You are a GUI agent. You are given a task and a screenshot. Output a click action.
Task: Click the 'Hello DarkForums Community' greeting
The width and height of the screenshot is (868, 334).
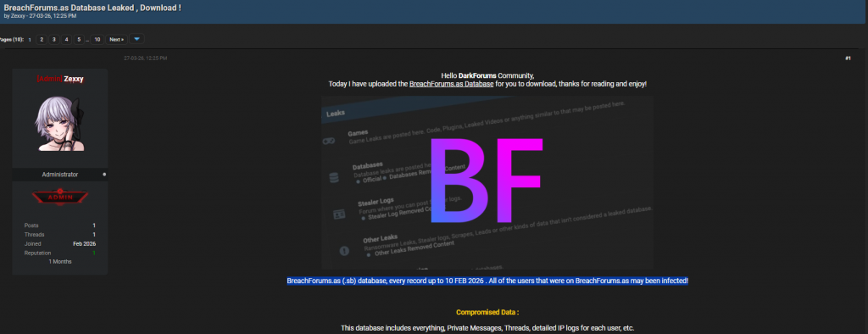(487, 75)
